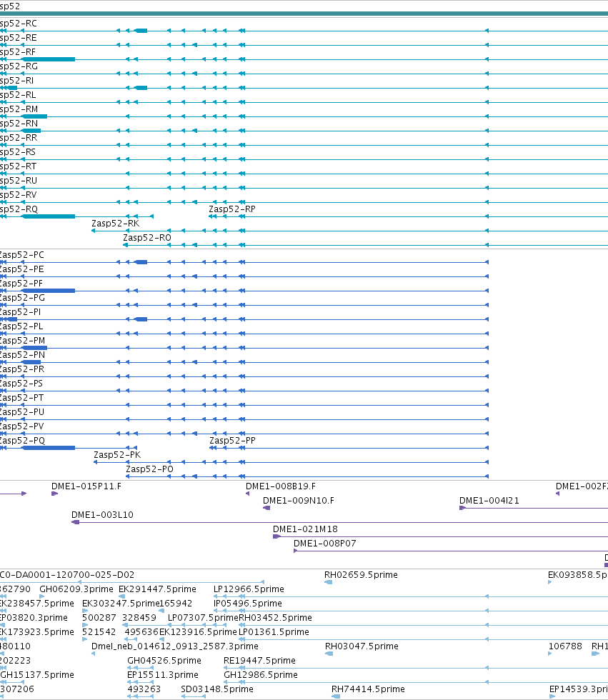Click the Zasp52-PS protein label
The width and height of the screenshot is (608, 700).
(21, 383)
